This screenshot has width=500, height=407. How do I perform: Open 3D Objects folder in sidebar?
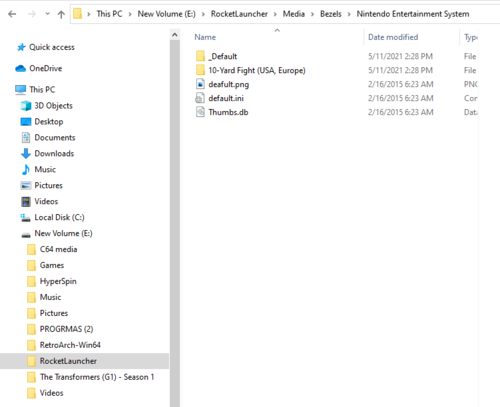[x=53, y=106]
